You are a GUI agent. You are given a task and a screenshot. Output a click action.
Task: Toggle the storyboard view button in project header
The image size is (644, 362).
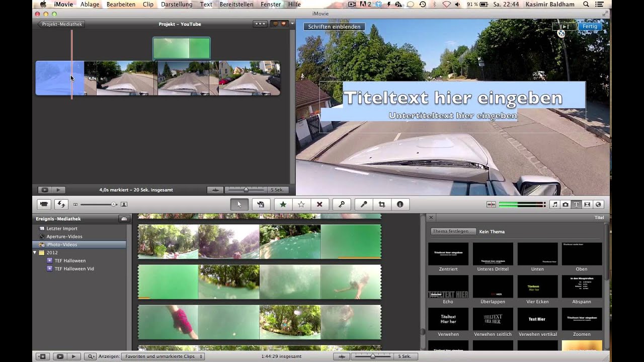[x=260, y=24]
